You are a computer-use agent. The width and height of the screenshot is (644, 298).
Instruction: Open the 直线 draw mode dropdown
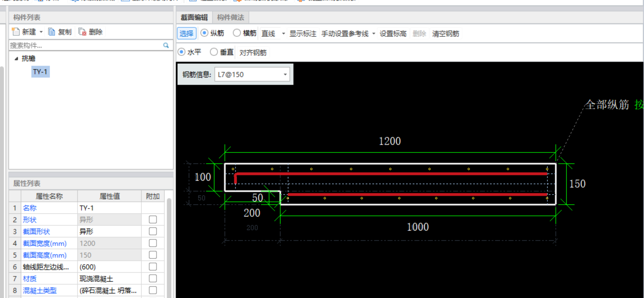click(x=283, y=34)
